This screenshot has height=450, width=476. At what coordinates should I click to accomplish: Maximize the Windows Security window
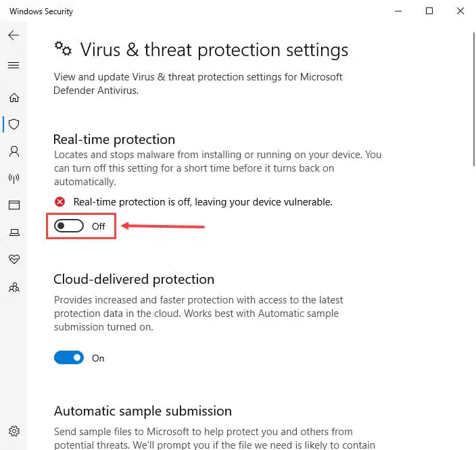[x=429, y=11]
